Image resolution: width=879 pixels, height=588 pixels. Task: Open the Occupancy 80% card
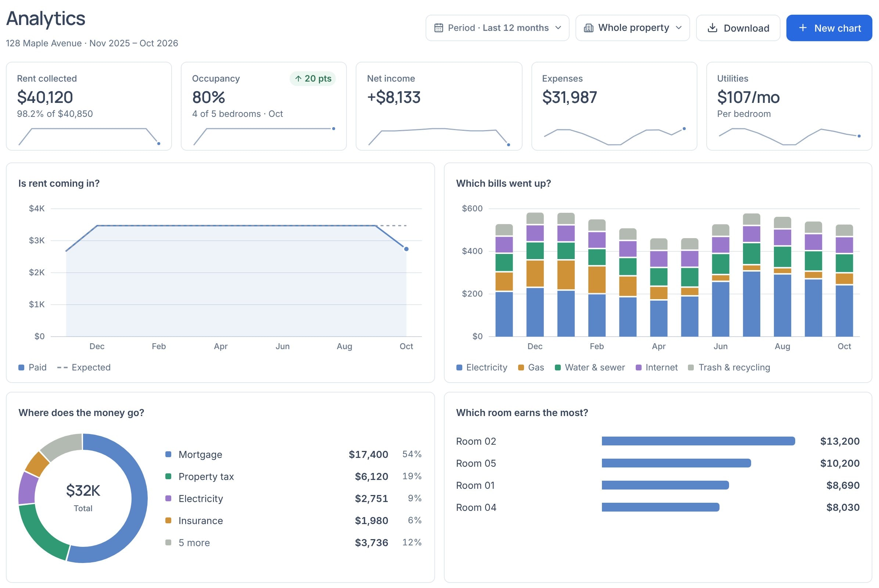(x=263, y=106)
